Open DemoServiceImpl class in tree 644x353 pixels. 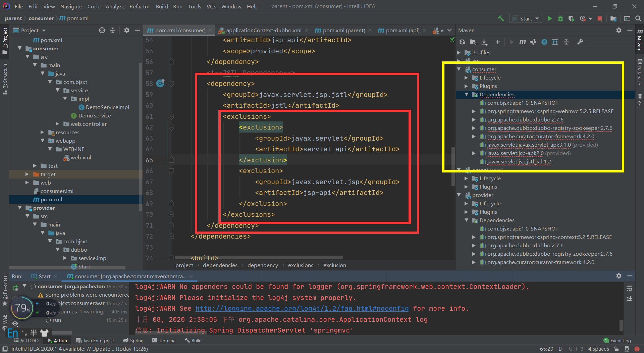[x=107, y=107]
